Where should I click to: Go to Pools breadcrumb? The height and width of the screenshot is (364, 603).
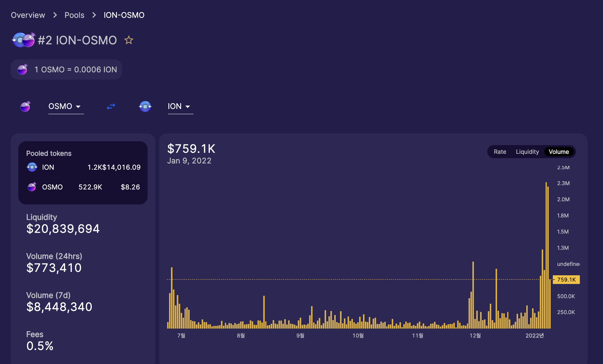point(74,15)
